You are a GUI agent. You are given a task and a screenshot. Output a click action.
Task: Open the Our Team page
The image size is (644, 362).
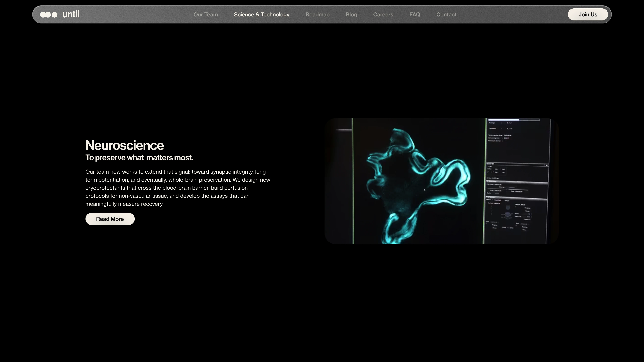point(205,14)
